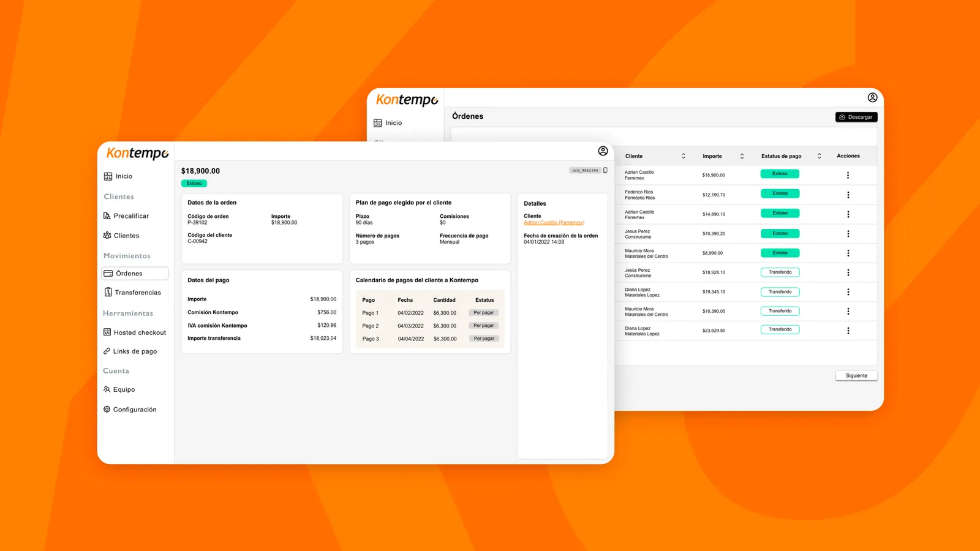Click the Hosted checkout icon in the sidebar
Screen dimensions: 980x551
coord(107,332)
